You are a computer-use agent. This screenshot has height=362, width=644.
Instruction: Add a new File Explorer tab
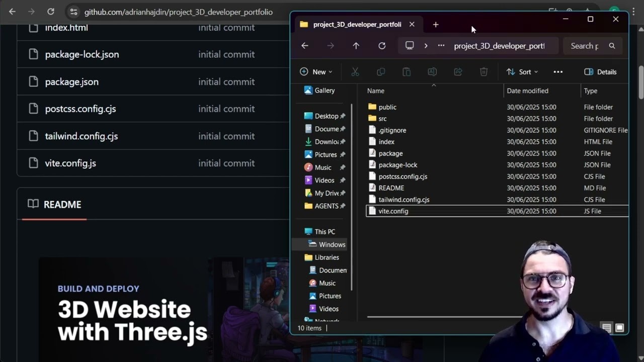(x=436, y=24)
